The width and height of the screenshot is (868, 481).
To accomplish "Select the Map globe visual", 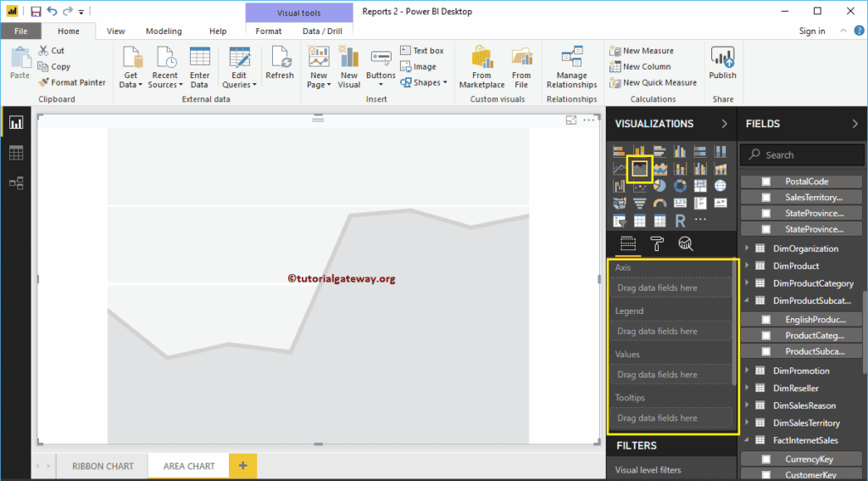I will [x=721, y=186].
